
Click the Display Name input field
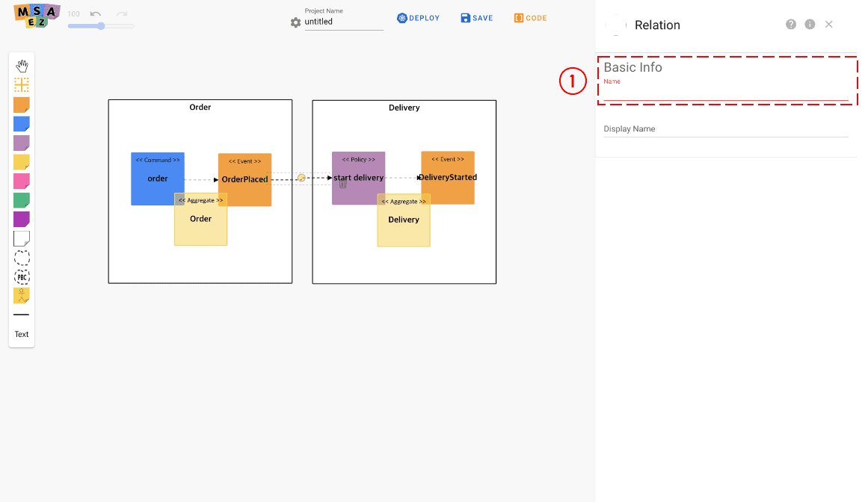(726, 128)
